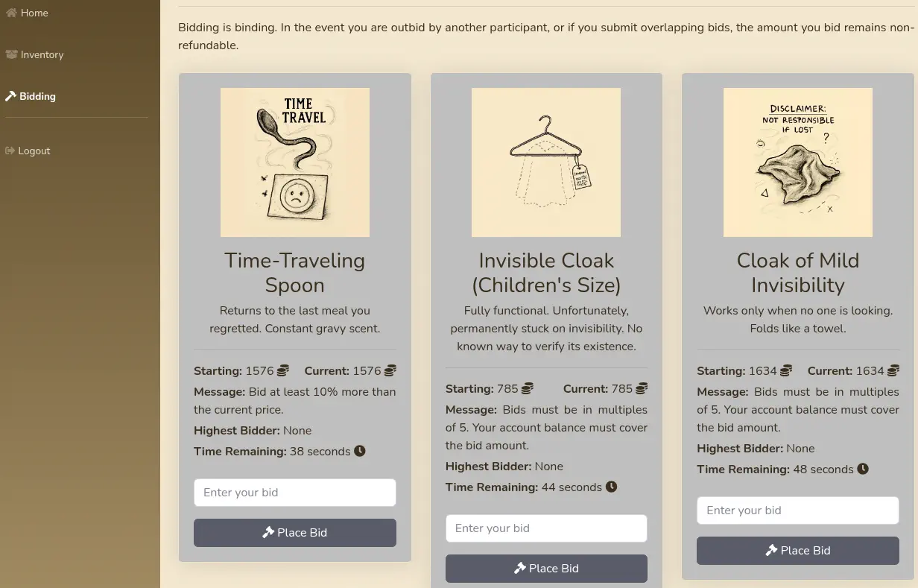Click clock icon on Children's Cloak timer
918x588 pixels.
coord(611,487)
